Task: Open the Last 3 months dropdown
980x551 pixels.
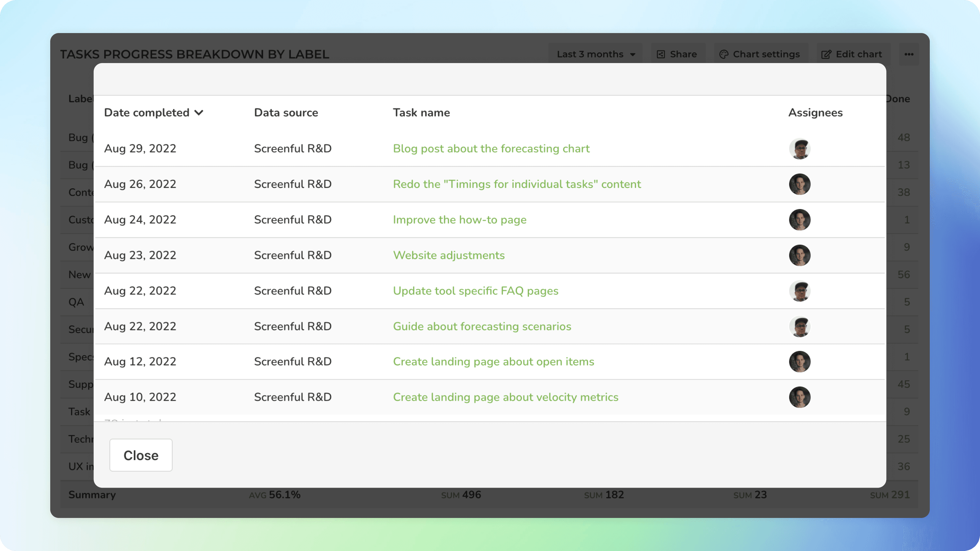Action: (x=596, y=54)
